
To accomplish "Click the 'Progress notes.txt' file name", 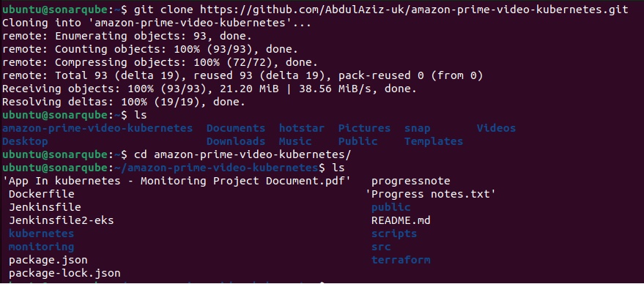I will [x=430, y=194].
